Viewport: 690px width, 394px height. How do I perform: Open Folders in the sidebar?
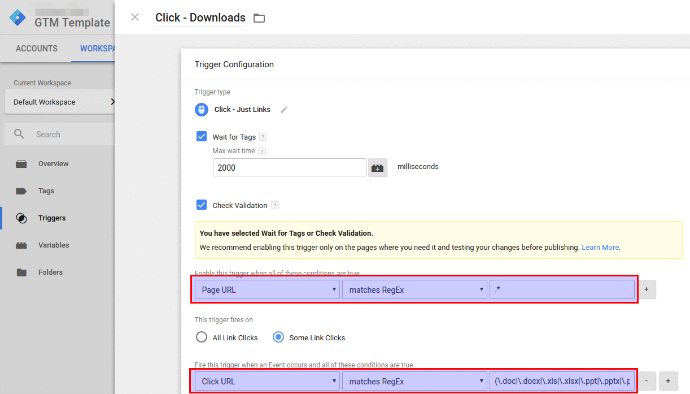51,272
